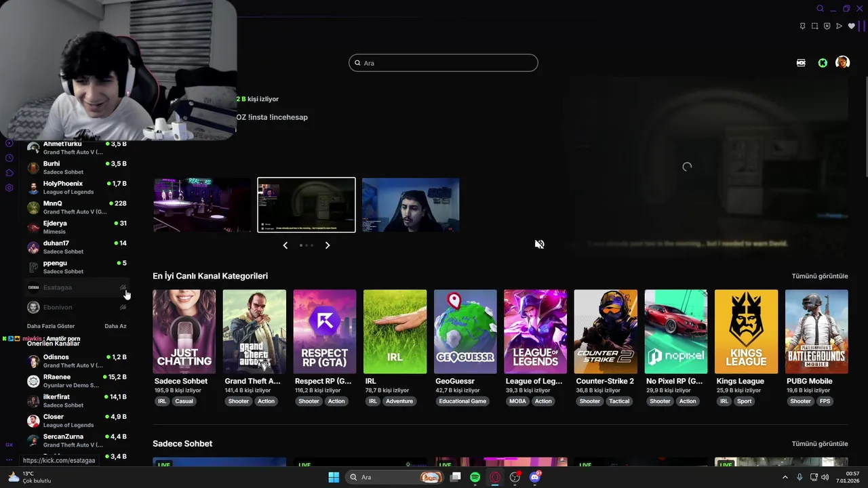Open sidebar extensions puzzle icon
This screenshot has width=868, height=488.
click(9, 173)
